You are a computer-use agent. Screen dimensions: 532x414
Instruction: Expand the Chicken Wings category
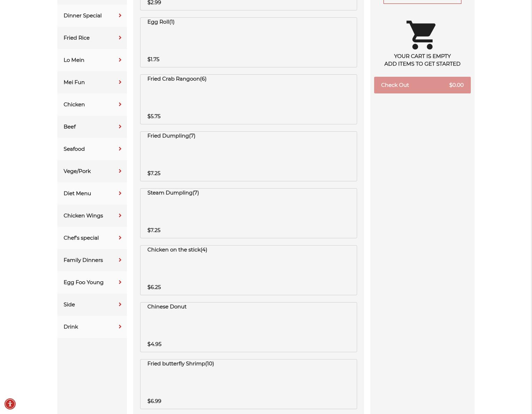tap(92, 216)
